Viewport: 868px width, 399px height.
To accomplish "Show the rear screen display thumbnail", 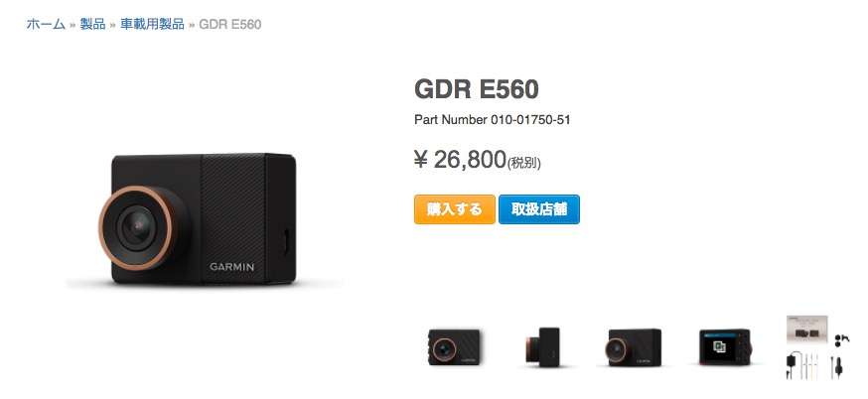I will tap(725, 347).
